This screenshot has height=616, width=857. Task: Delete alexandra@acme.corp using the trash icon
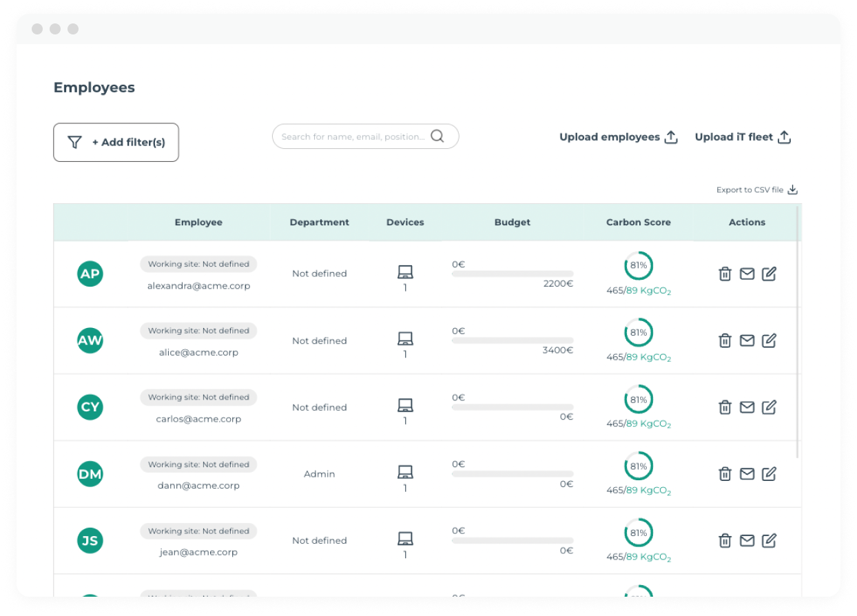725,274
